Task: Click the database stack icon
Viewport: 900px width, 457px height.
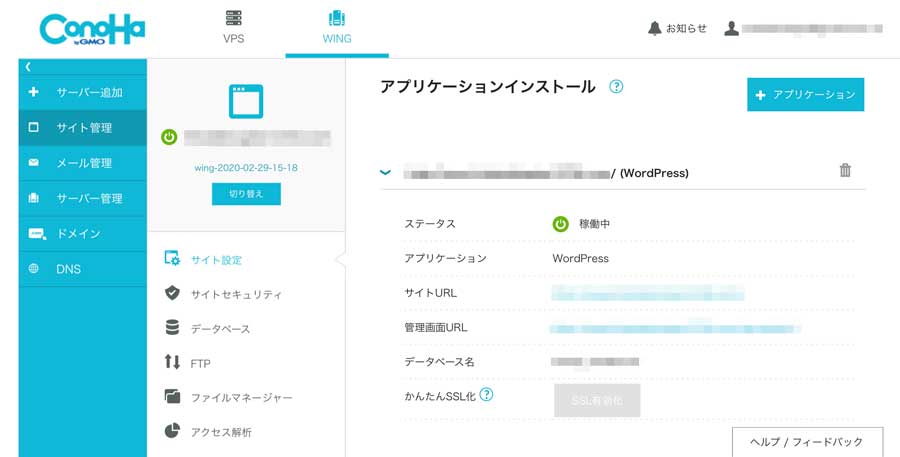Action: [x=172, y=327]
